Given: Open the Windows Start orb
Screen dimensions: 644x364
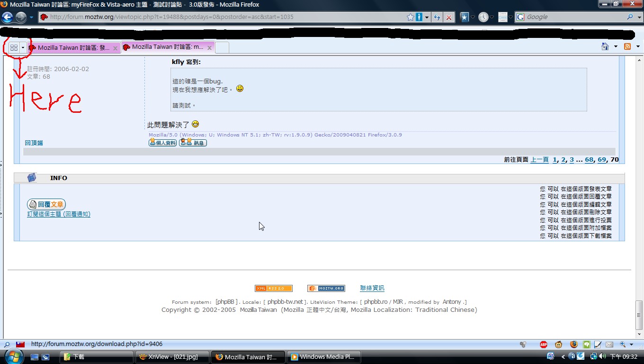Looking at the screenshot, I should 13,356.
